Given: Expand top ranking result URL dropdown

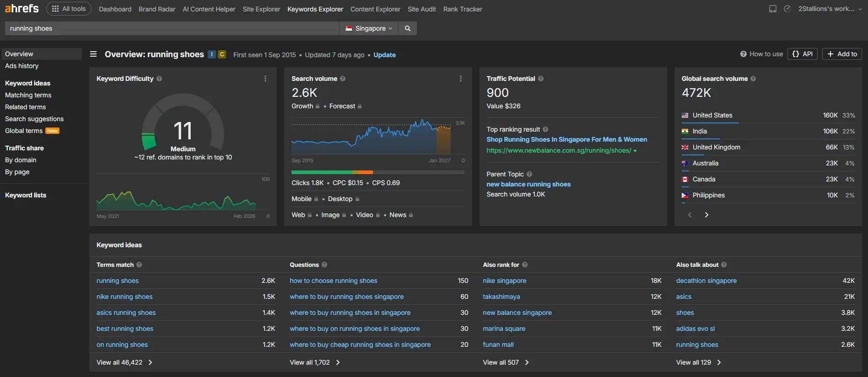Looking at the screenshot, I should click(x=635, y=151).
